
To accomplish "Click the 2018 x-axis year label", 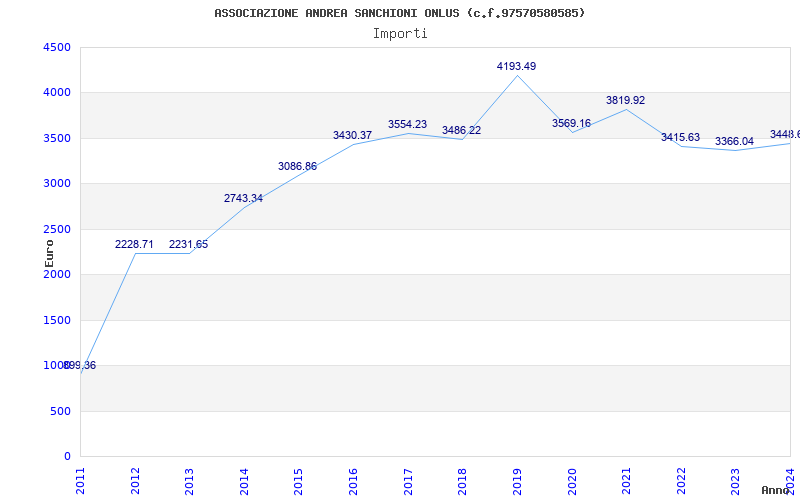I will (462, 481).
